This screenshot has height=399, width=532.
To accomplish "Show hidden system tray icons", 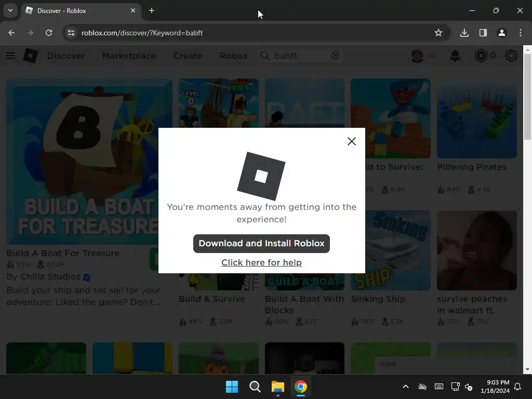I will (405, 387).
